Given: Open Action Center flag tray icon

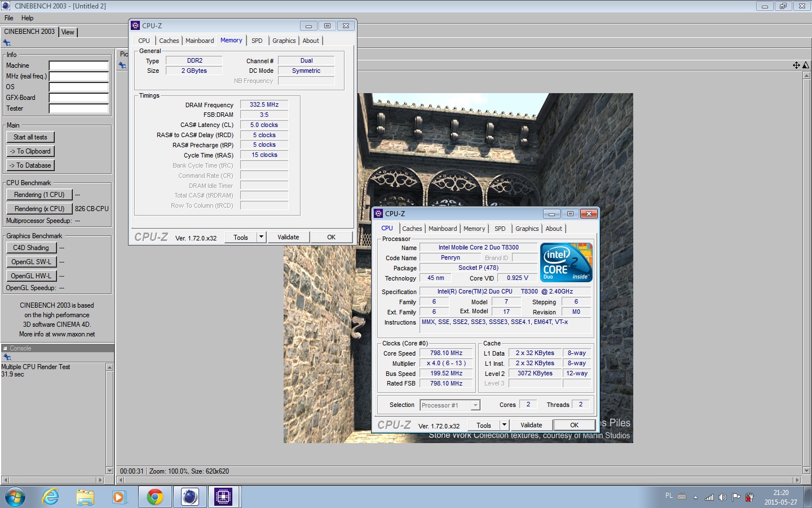Looking at the screenshot, I should (x=736, y=497).
